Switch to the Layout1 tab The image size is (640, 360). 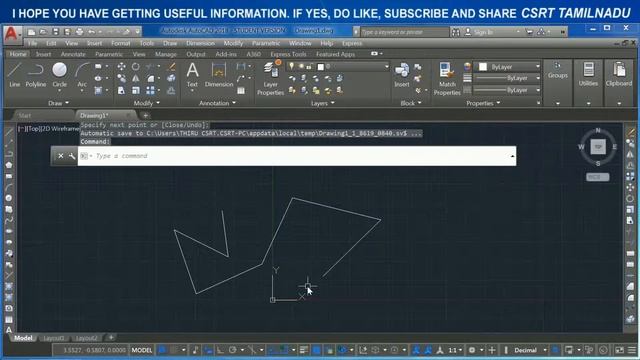53,338
